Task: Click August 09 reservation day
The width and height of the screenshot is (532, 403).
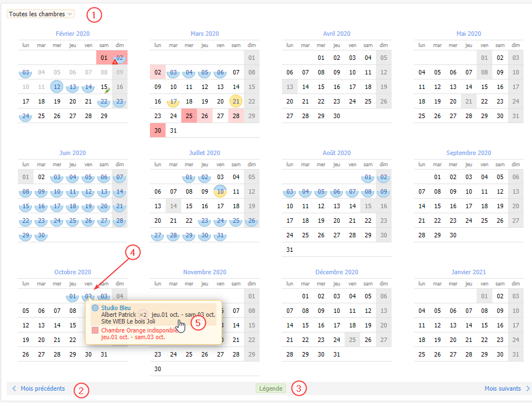Action: pos(383,191)
